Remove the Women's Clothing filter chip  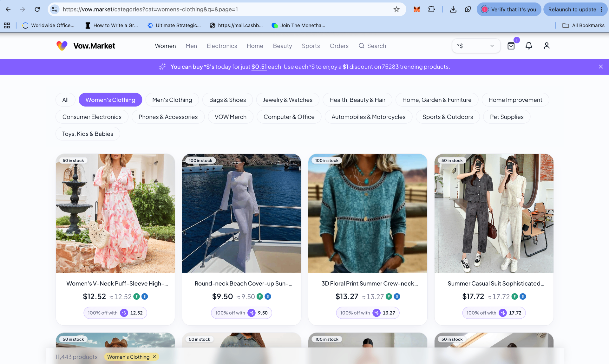(x=154, y=357)
